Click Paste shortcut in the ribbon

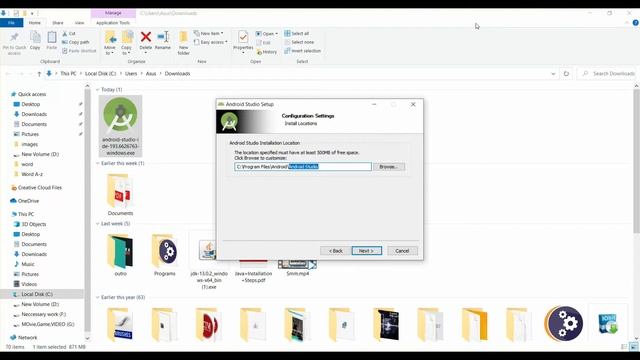point(80,51)
